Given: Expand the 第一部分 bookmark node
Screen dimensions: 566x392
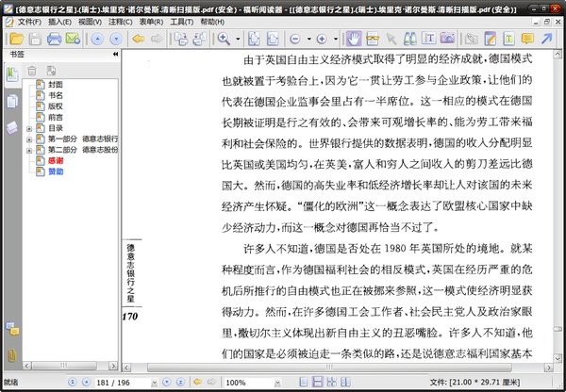Looking at the screenshot, I should pos(30,139).
